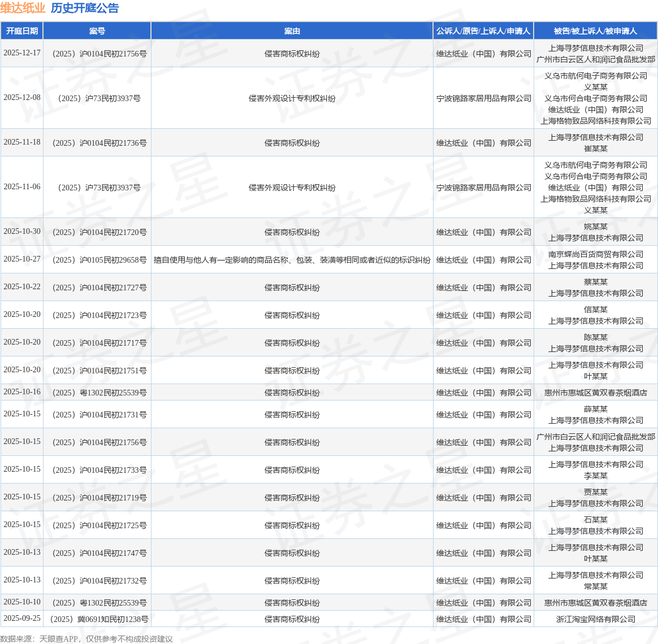Select date cell 2025-10-30
The height and width of the screenshot is (644, 658).
click(22, 232)
